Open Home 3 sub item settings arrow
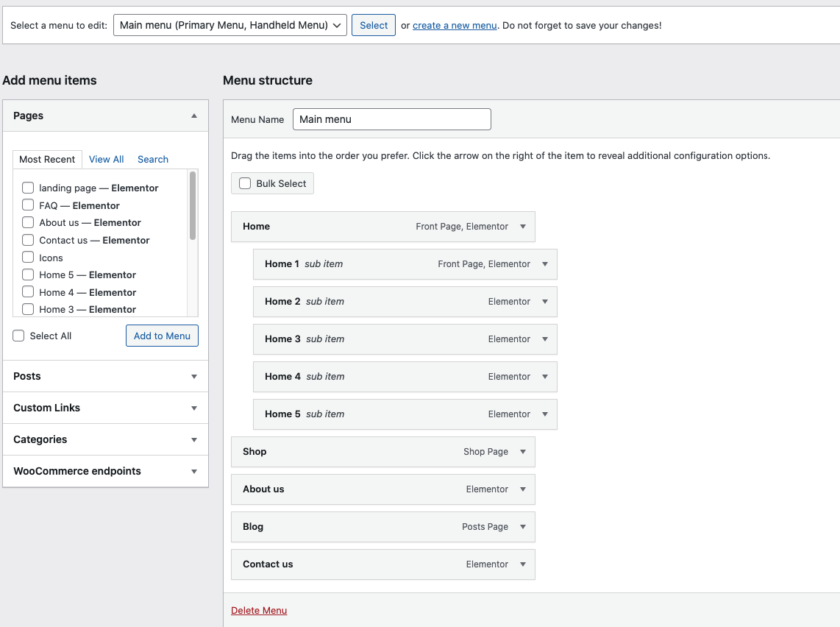The width and height of the screenshot is (840, 627). (545, 339)
